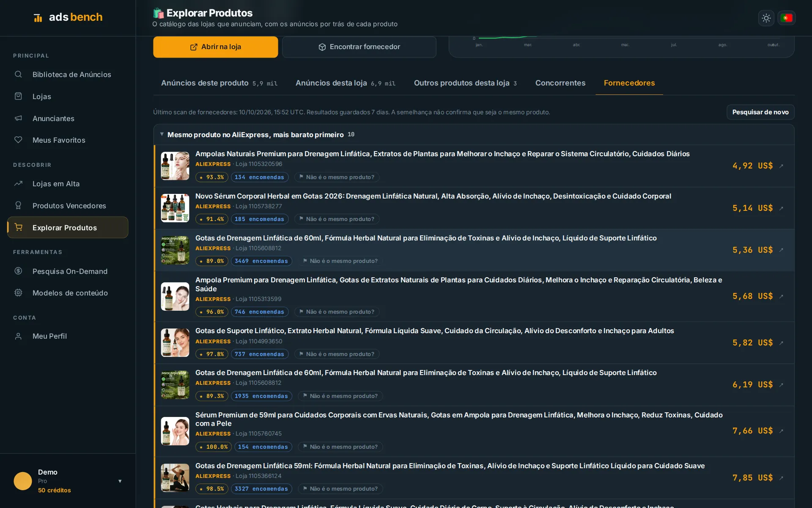Click the Lojas em Alta trend icon
Viewport: 812px width, 508px height.
(18, 183)
